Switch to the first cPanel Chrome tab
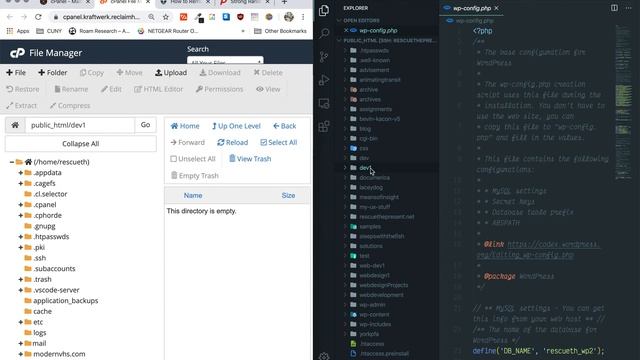Viewport: 640px width, 360px height. tap(64, 2)
